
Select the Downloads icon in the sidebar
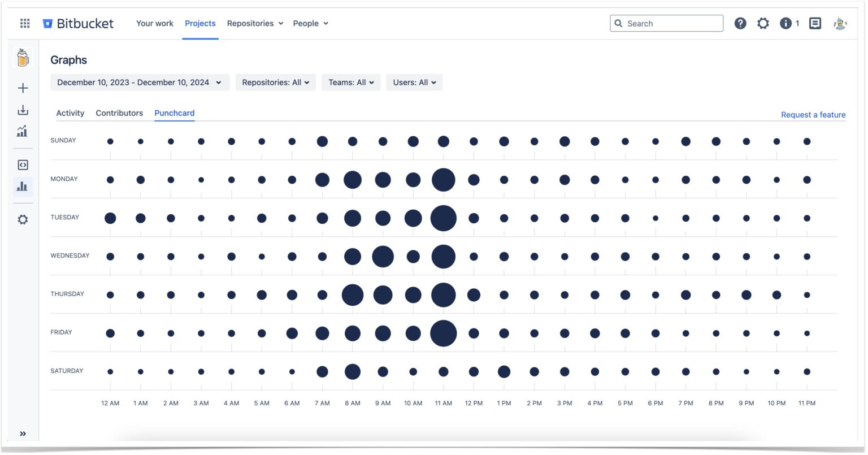[23, 109]
